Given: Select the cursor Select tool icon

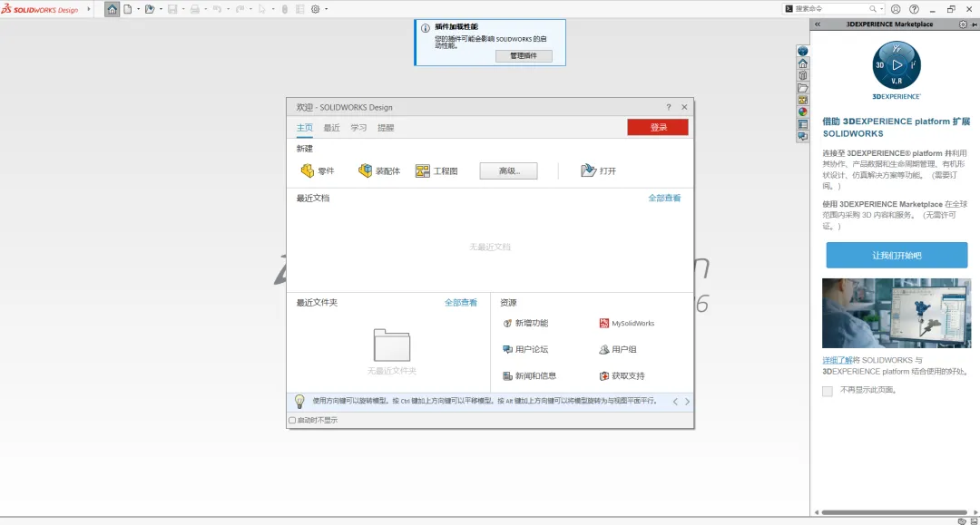Looking at the screenshot, I should 262,9.
